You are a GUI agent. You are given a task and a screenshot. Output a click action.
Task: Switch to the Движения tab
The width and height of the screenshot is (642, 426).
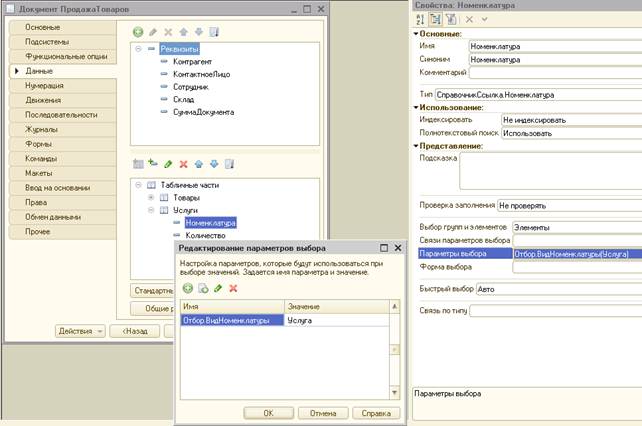[63, 100]
